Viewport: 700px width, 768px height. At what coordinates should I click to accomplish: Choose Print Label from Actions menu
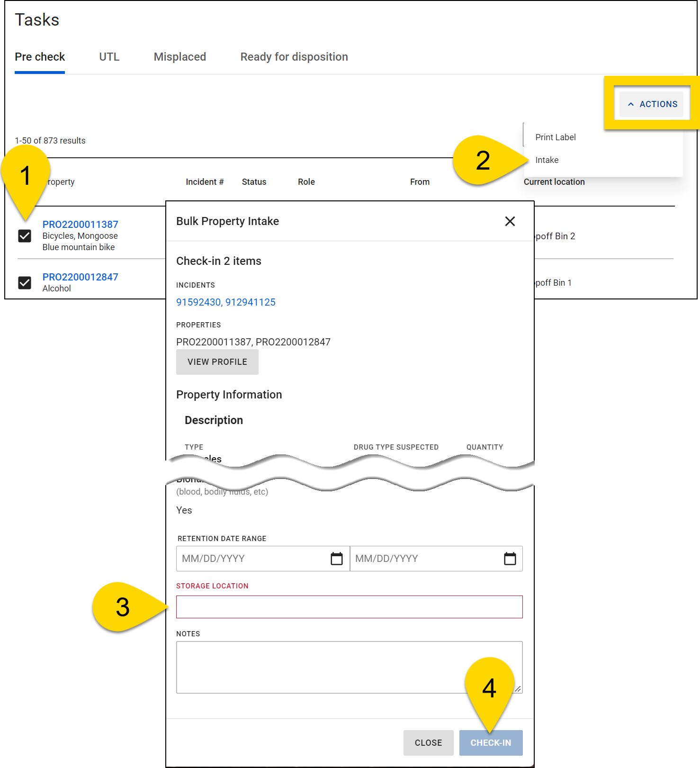tap(556, 137)
